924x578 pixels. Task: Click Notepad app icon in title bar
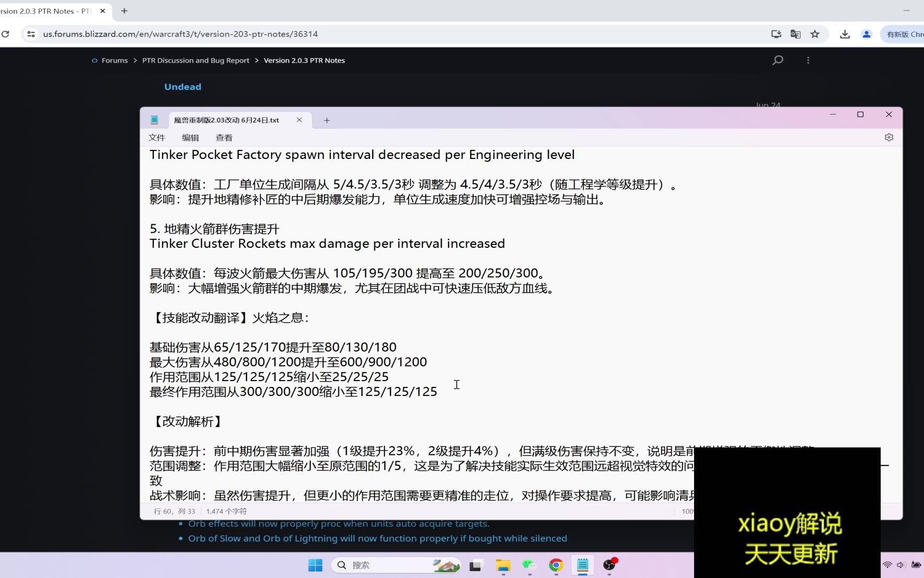155,120
